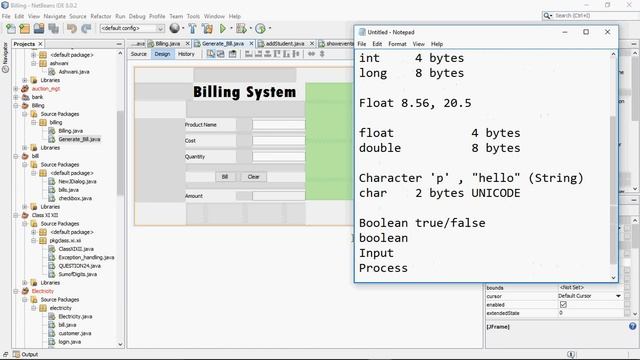Viewport: 640px width, 360px height.
Task: Click the Projects tree vertical scrollbar thumb
Action: 120,153
